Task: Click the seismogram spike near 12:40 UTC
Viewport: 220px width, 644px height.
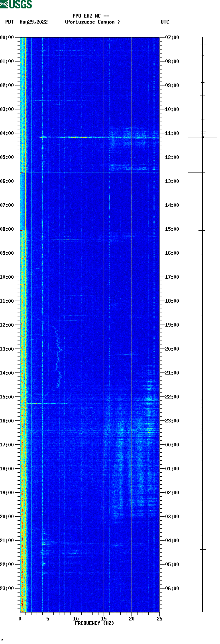Action: (196, 172)
